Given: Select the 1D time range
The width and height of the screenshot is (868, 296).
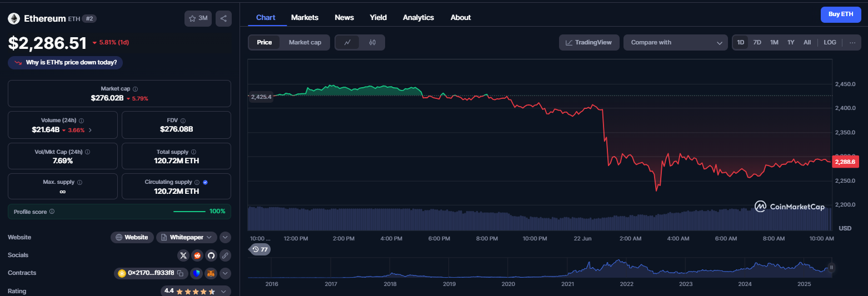Looking at the screenshot, I should click(740, 42).
